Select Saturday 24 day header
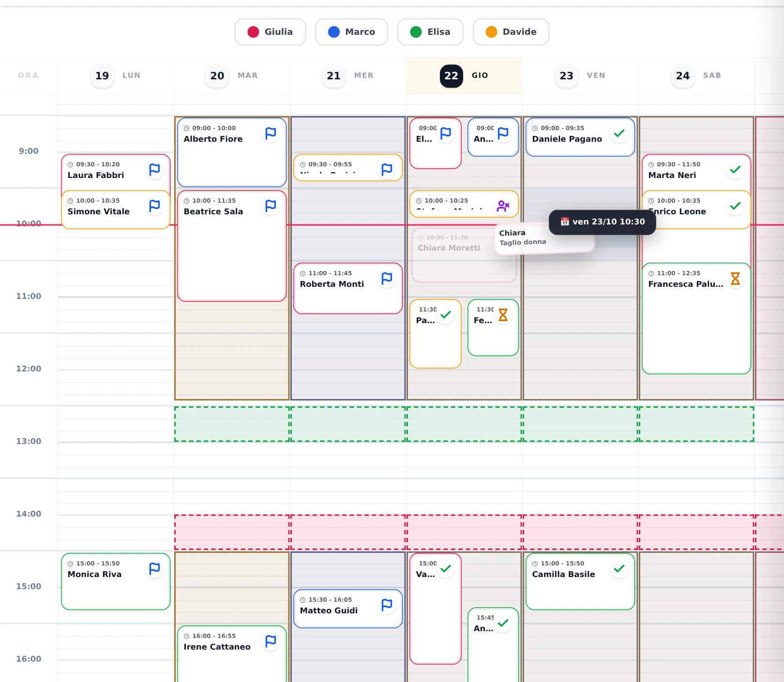This screenshot has width=784, height=682. pos(696,75)
